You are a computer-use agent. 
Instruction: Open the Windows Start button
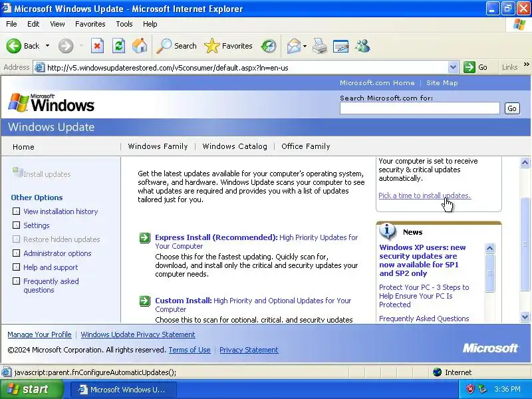[x=32, y=389]
